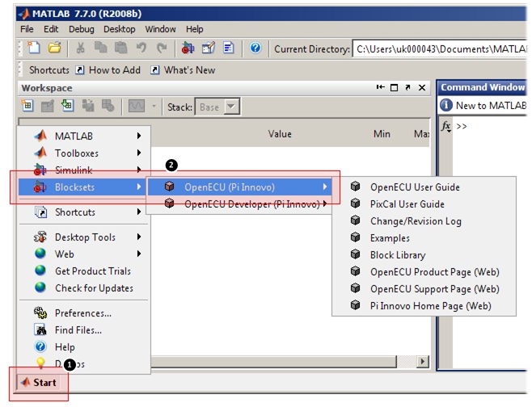Open the Help menu in menu bar
The width and height of the screenshot is (532, 407).
coord(194,29)
